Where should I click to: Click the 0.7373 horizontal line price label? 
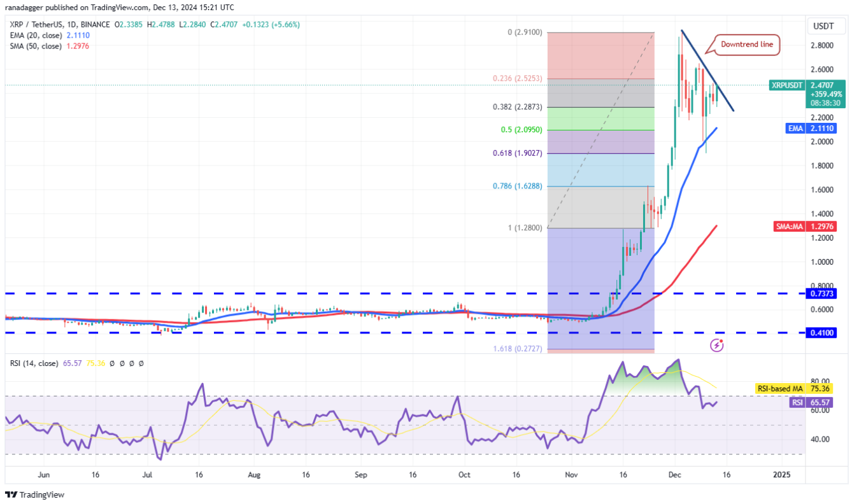coord(820,294)
